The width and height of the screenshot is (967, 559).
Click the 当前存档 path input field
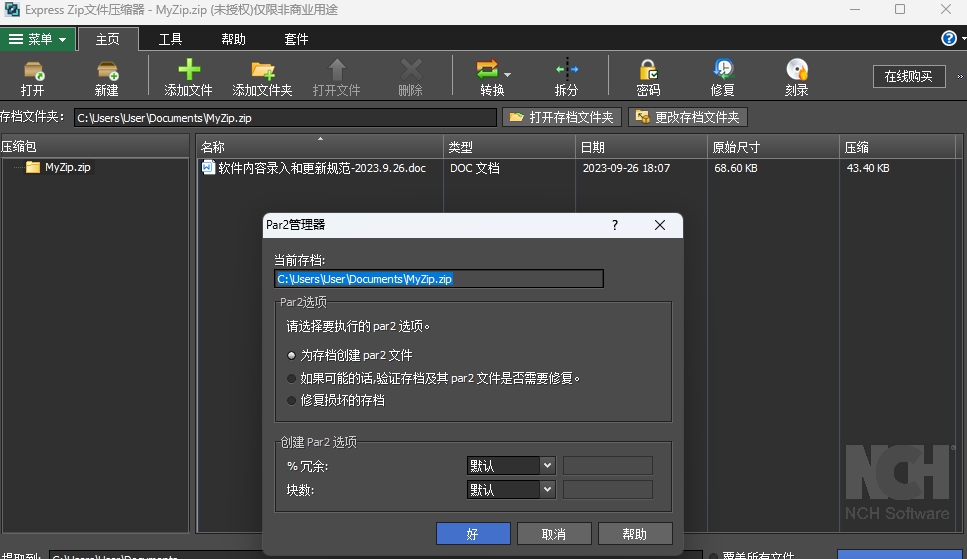pos(438,279)
